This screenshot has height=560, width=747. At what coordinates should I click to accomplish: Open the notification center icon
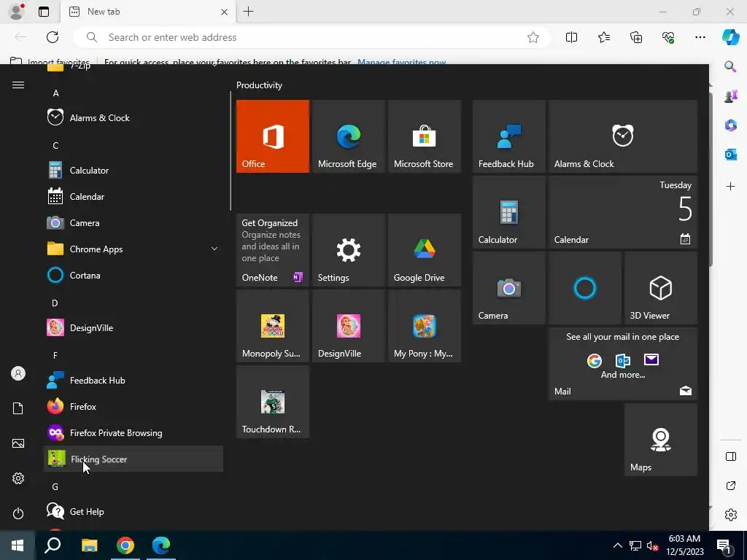tap(724, 545)
